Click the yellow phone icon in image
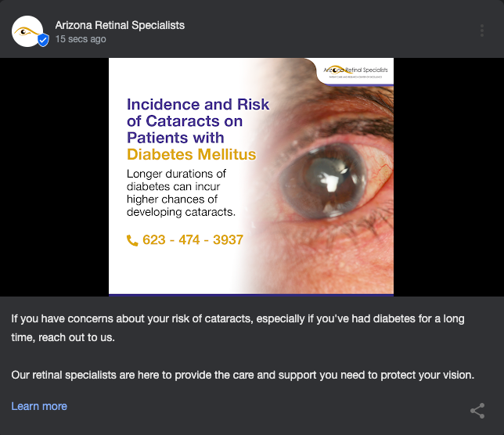504x435 pixels. (x=132, y=240)
